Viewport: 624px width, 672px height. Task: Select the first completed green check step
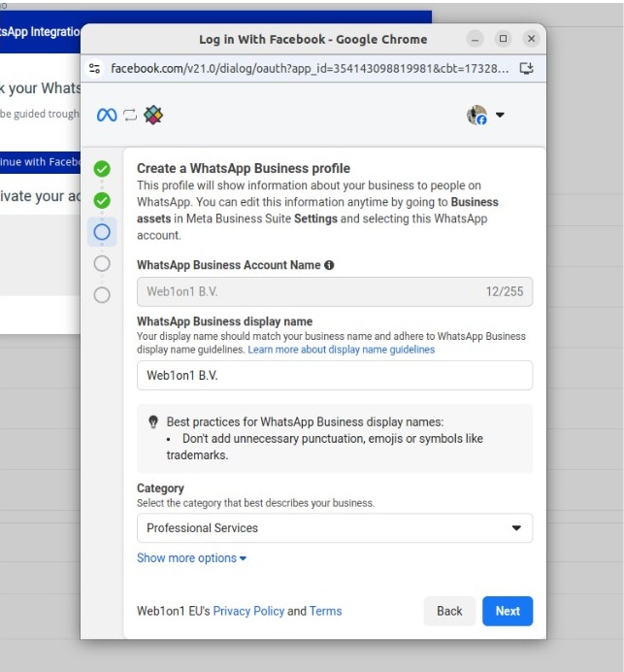pos(102,170)
